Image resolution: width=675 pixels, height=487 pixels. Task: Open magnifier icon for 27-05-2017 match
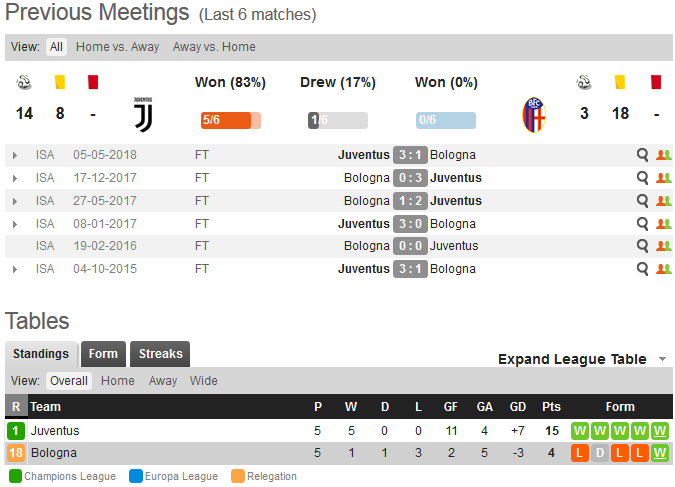point(642,201)
